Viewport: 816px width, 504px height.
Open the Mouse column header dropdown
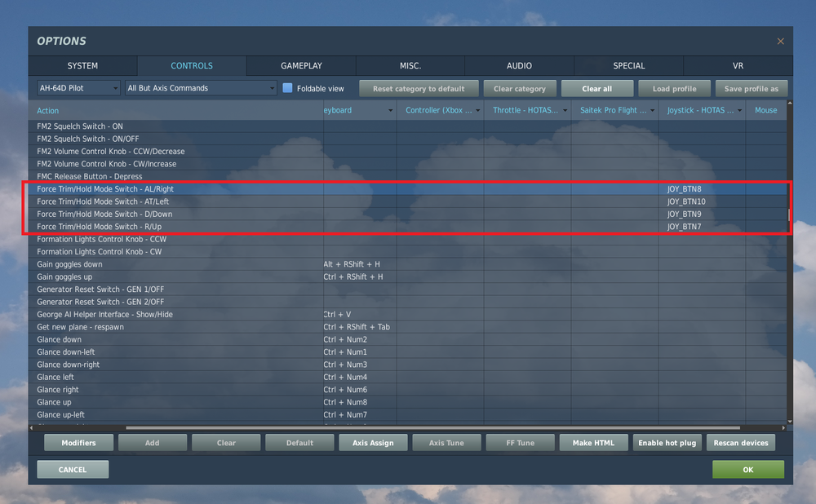click(x=765, y=109)
